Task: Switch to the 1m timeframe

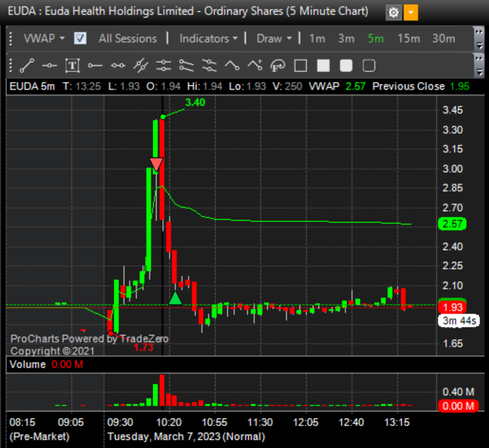Action: 317,39
